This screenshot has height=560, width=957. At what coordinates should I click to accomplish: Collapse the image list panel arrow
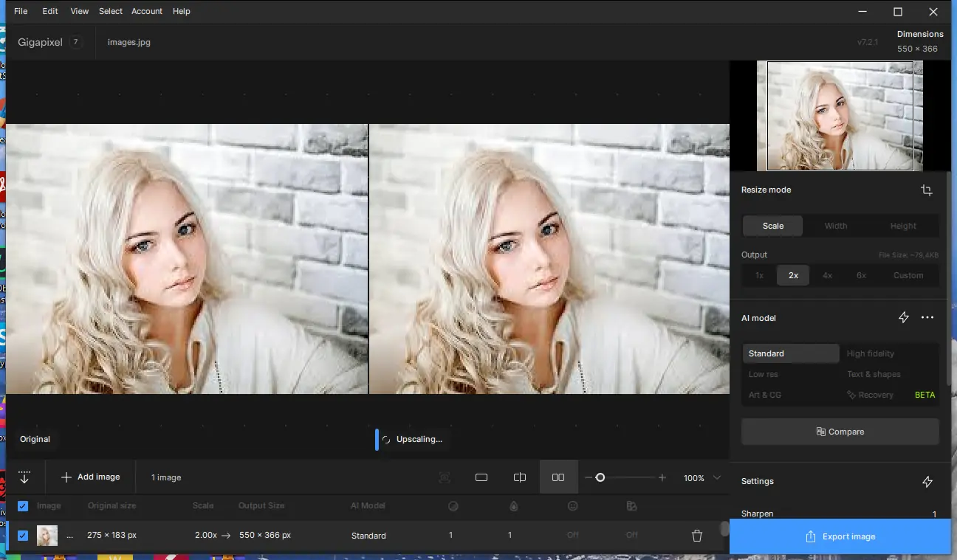coord(24,477)
